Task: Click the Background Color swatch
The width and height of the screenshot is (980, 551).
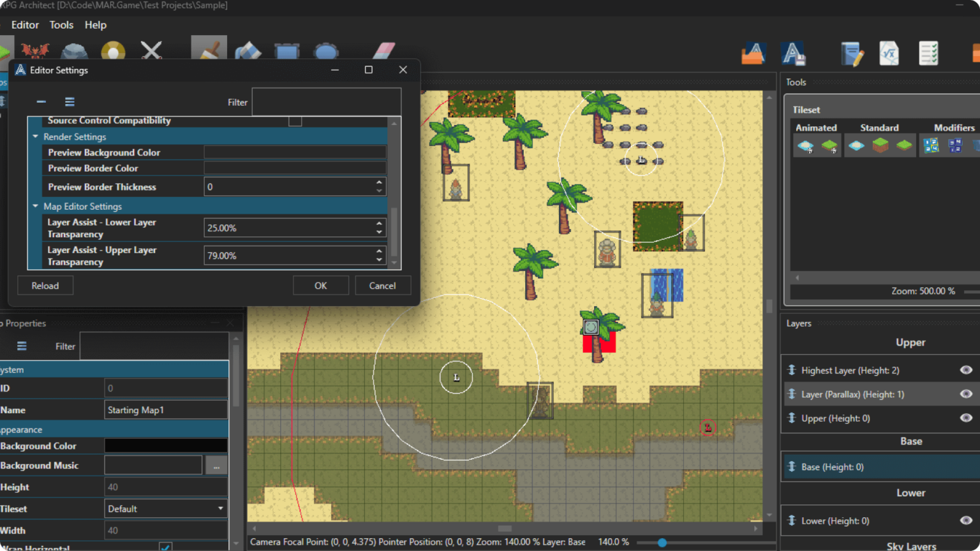Action: 165,446
